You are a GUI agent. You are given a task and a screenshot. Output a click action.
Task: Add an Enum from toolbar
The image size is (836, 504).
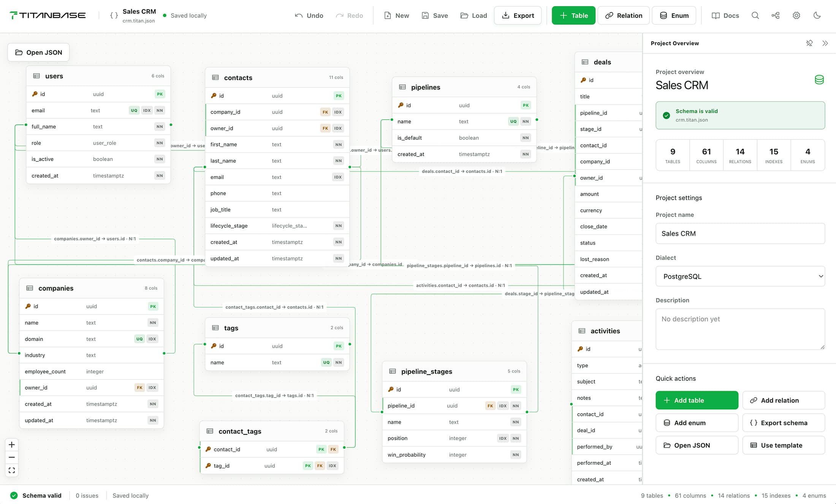(674, 16)
